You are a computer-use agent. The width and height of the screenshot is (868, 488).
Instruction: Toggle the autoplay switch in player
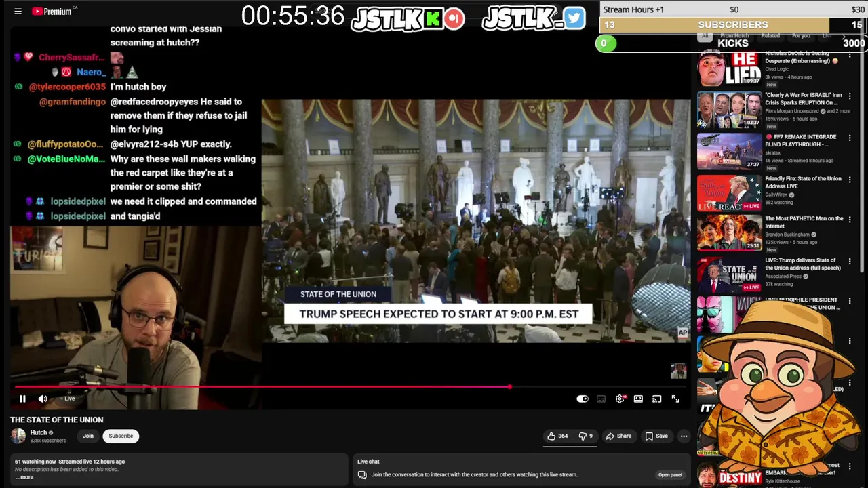point(583,399)
